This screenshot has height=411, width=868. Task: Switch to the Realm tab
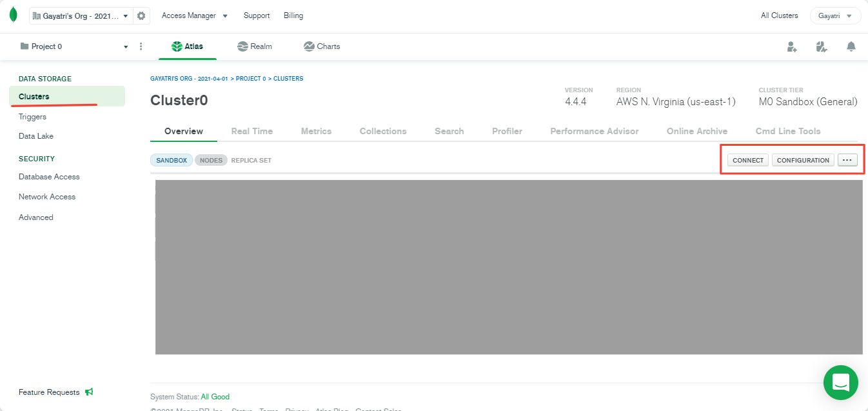coord(254,46)
